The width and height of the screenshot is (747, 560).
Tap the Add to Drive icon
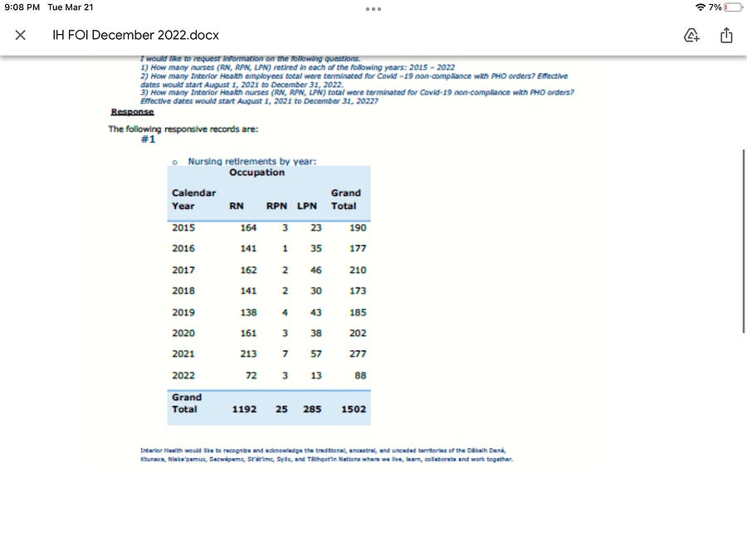point(691,35)
